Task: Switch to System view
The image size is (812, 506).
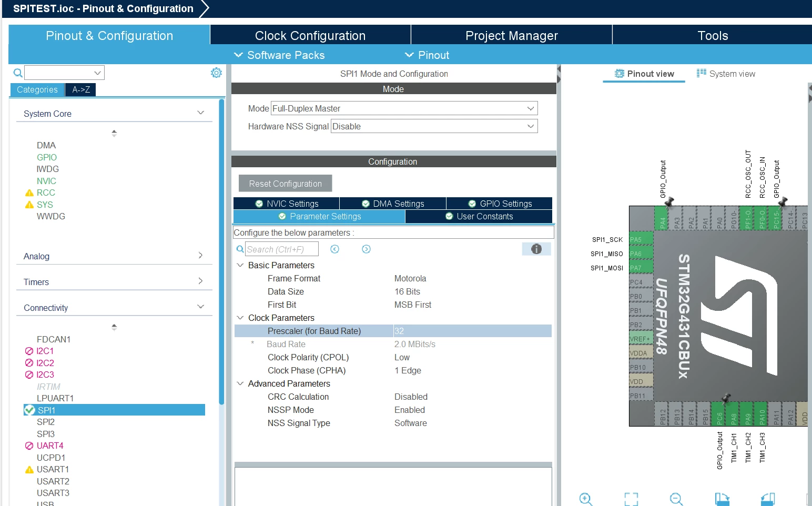Action: 726,74
